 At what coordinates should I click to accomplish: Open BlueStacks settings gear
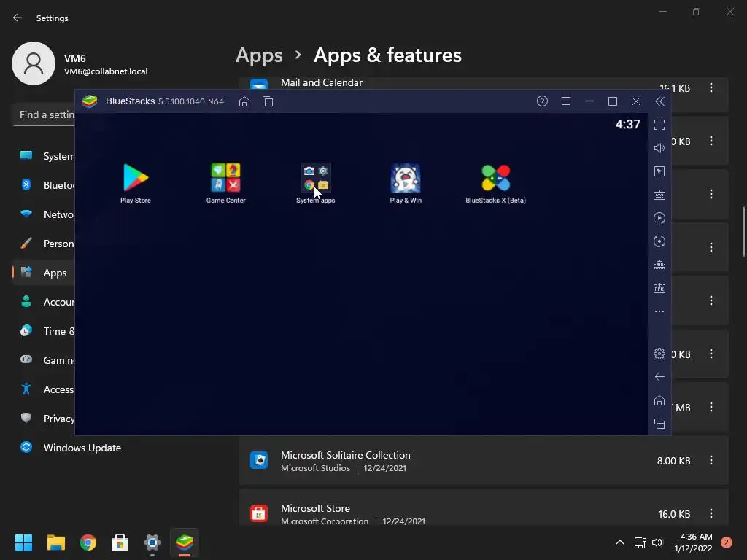point(659,354)
